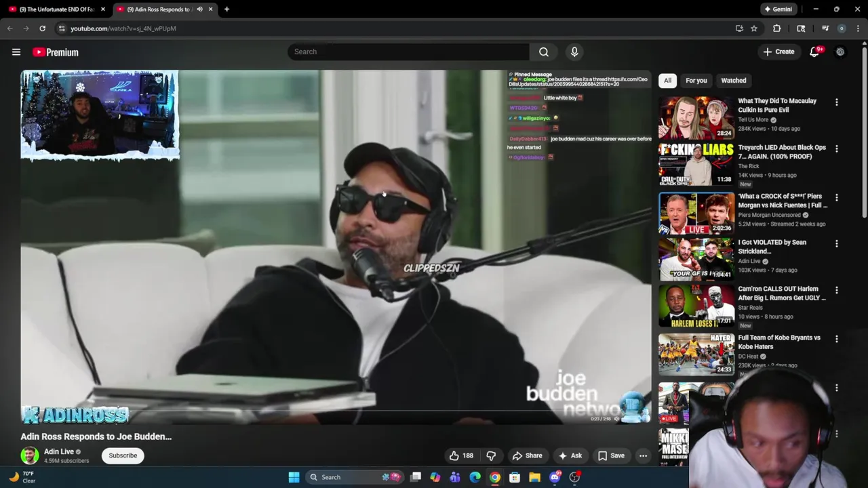Save the video to a playlist
The image size is (868, 488).
611,456
